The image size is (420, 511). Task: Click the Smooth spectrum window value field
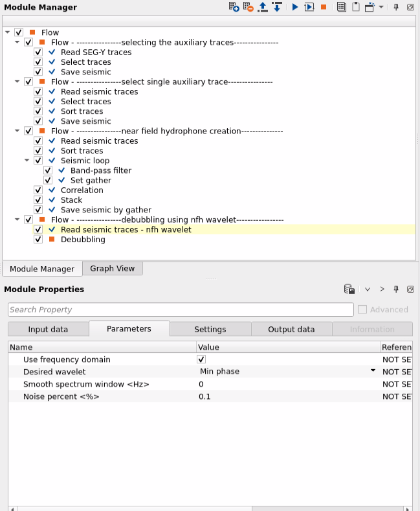point(288,384)
